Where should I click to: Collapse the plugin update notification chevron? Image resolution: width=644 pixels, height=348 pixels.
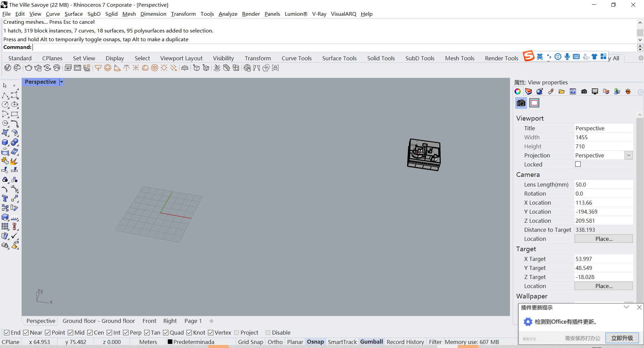click(626, 307)
